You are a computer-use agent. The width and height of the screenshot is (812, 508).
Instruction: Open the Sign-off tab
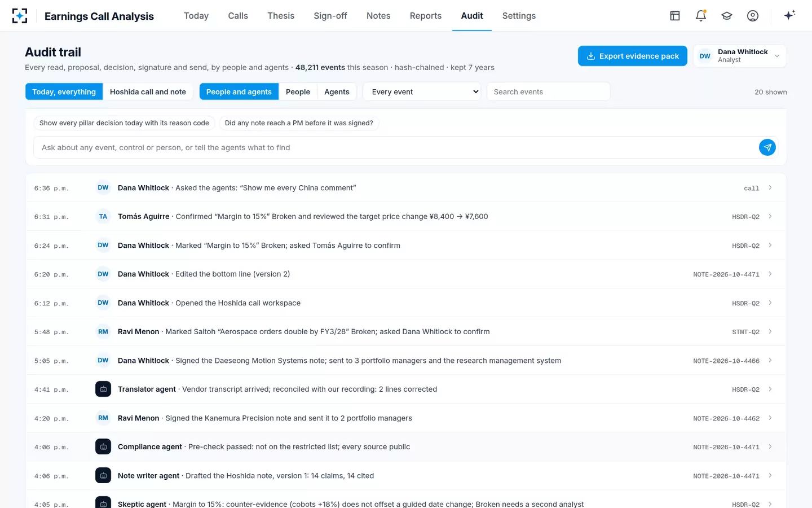tap(330, 16)
